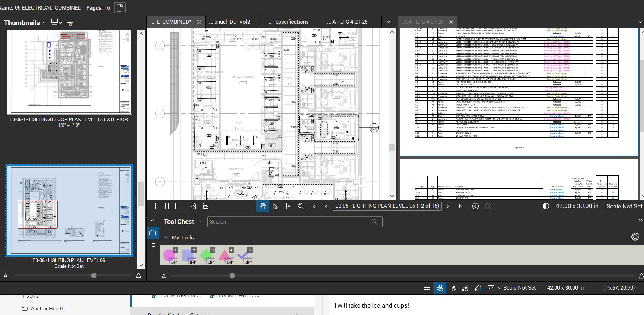The width and height of the screenshot is (644, 315).
Task: Click the Zoom magnifier tool
Action: pyautogui.click(x=301, y=206)
